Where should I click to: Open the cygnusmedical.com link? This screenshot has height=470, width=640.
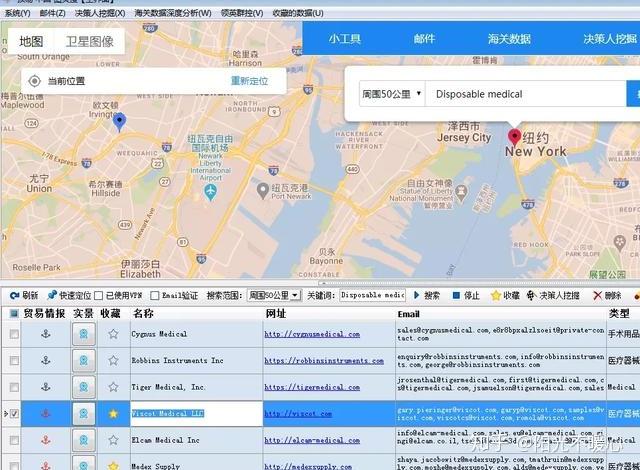click(312, 334)
